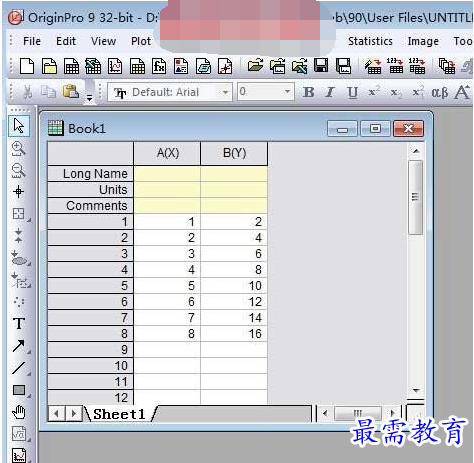Select column header A(X)
The image size is (474, 463).
tap(167, 154)
